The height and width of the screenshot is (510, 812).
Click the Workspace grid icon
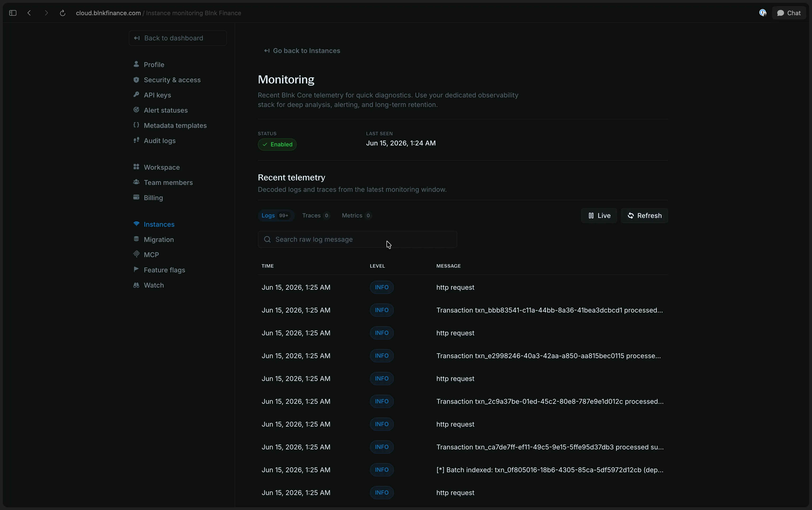pyautogui.click(x=136, y=167)
